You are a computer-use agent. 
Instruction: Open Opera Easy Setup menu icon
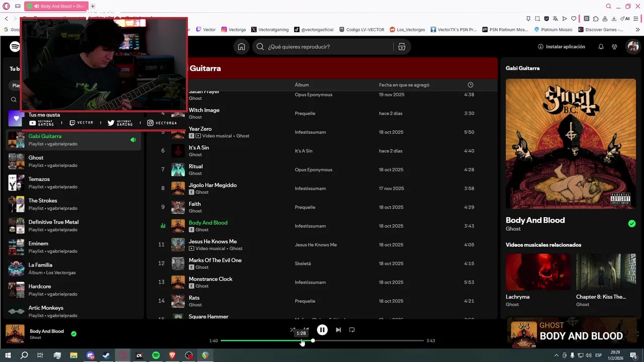pyautogui.click(x=636, y=19)
